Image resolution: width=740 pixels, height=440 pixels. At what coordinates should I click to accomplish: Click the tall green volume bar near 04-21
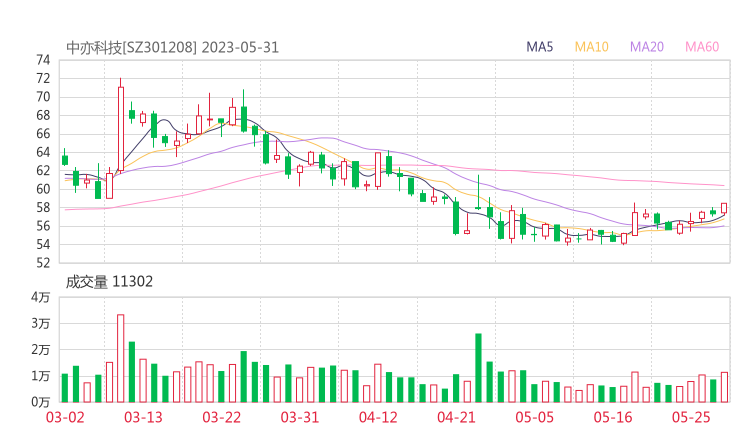pos(478,368)
